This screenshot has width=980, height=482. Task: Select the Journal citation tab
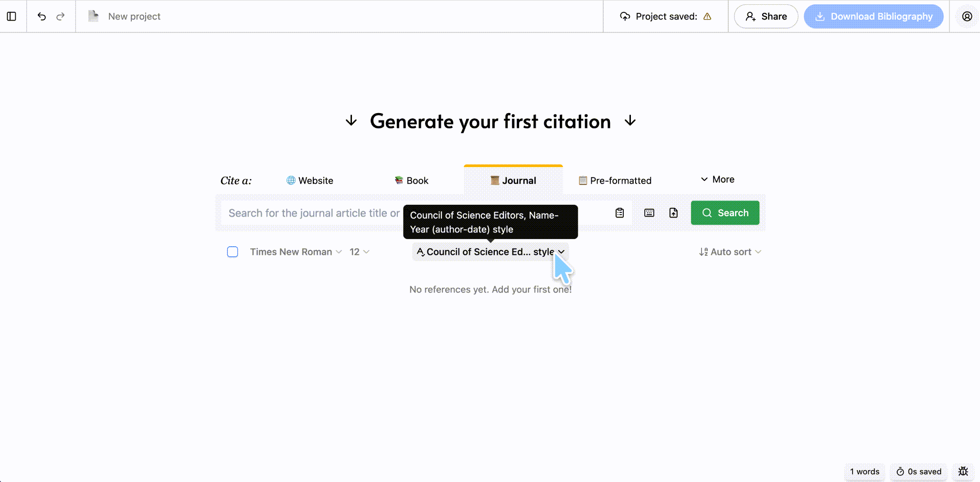pyautogui.click(x=513, y=180)
